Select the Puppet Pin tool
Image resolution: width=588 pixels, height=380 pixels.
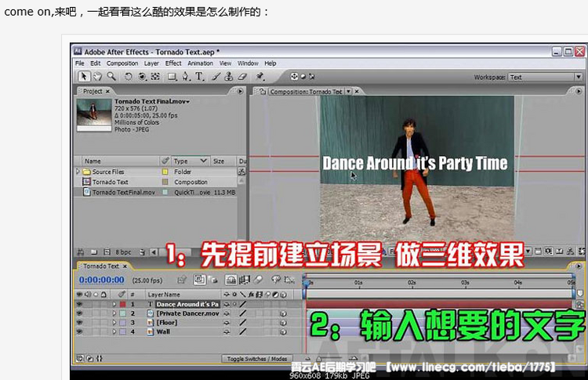point(260,77)
